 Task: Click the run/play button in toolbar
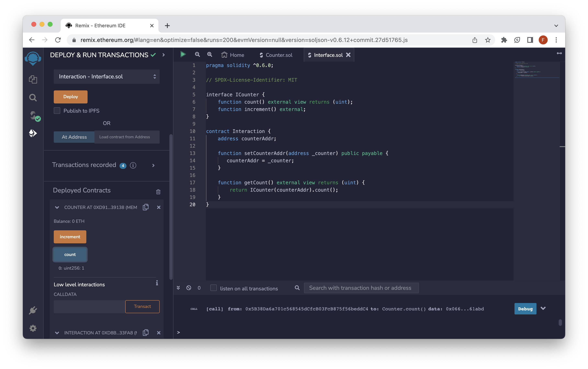(x=182, y=54)
